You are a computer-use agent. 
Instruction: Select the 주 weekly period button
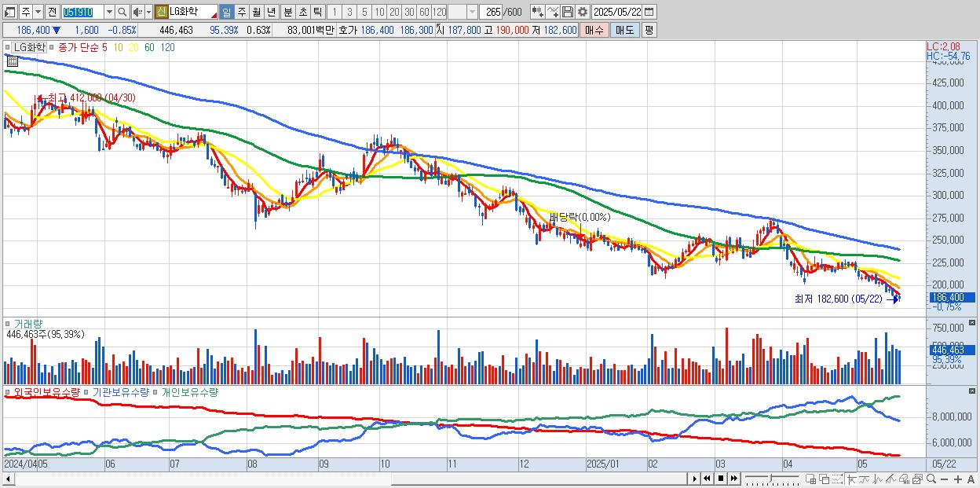pyautogui.click(x=241, y=12)
